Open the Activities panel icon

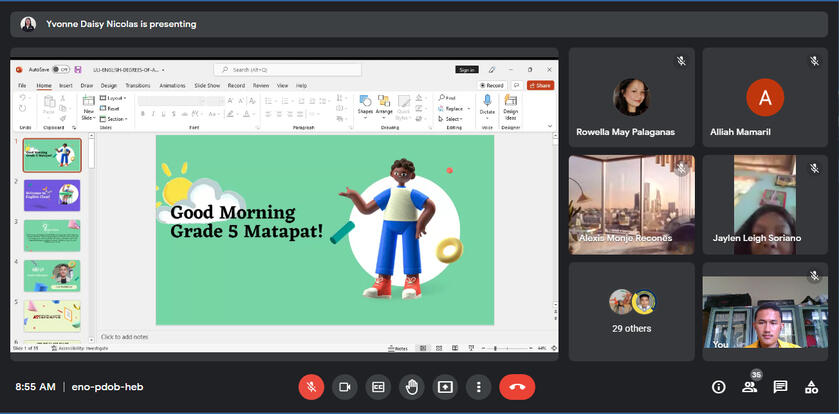(x=812, y=387)
